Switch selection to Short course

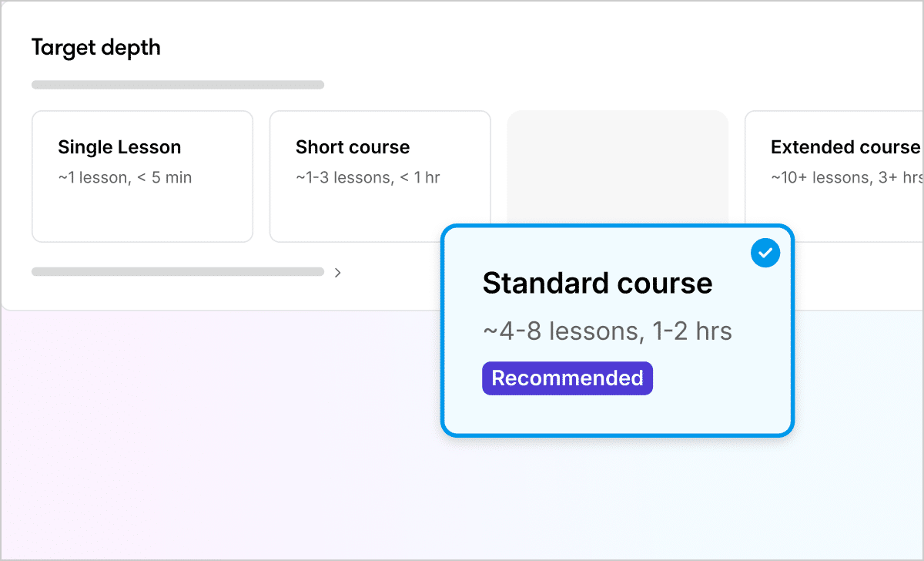pyautogui.click(x=380, y=176)
